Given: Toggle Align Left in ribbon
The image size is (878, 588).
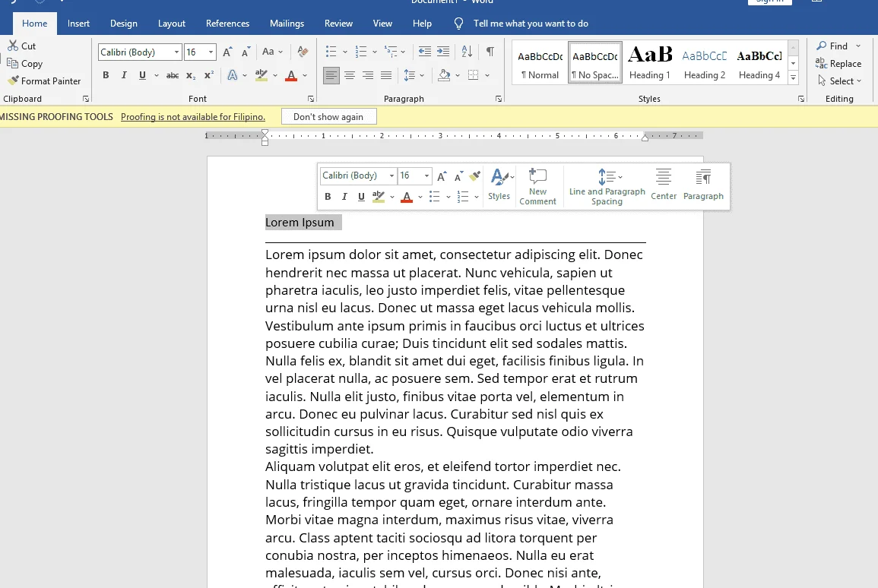Looking at the screenshot, I should [x=331, y=75].
